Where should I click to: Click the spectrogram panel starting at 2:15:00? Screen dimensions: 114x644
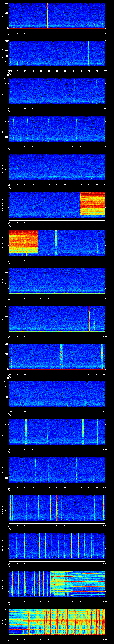coord(57,546)
